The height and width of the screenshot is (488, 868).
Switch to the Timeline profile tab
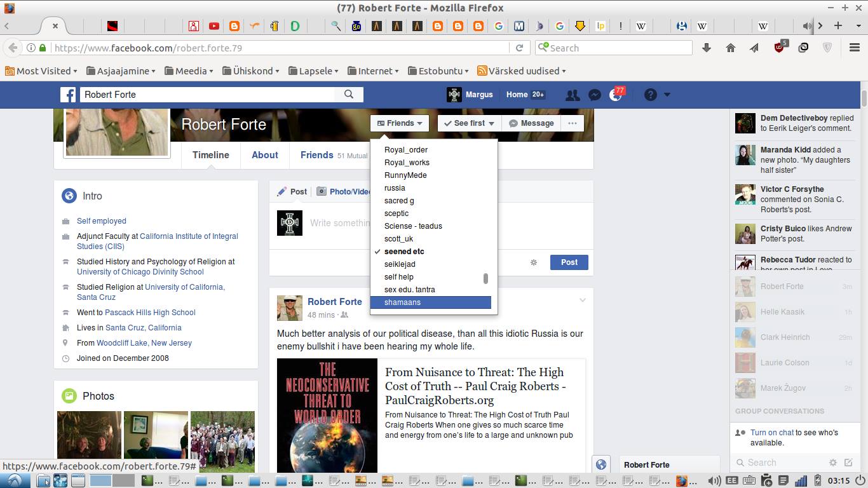click(x=211, y=155)
